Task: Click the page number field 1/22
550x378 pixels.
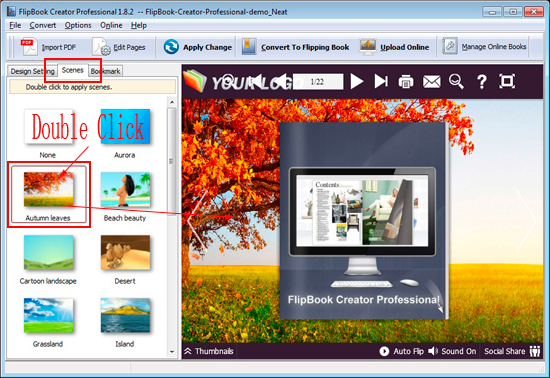Action: point(318,82)
